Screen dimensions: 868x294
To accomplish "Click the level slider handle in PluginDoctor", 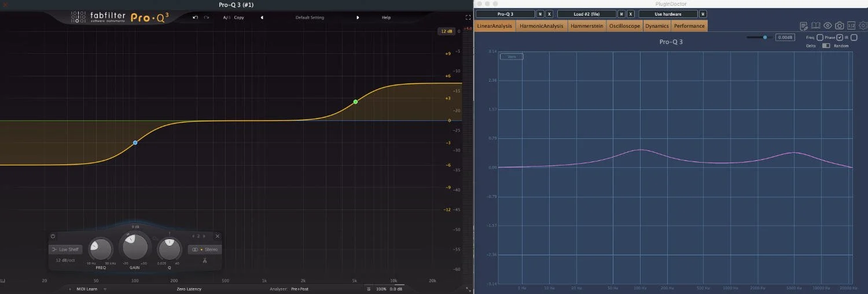I will coord(765,37).
